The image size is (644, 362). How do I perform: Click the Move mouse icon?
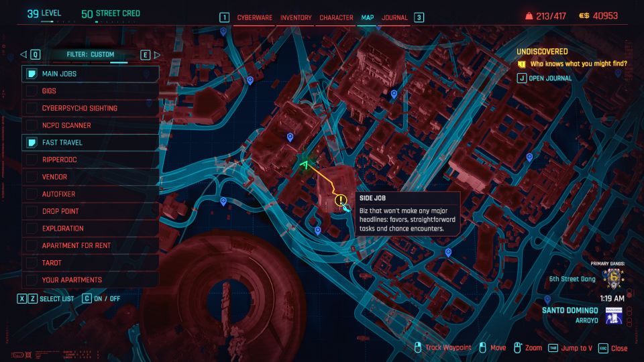coord(483,348)
